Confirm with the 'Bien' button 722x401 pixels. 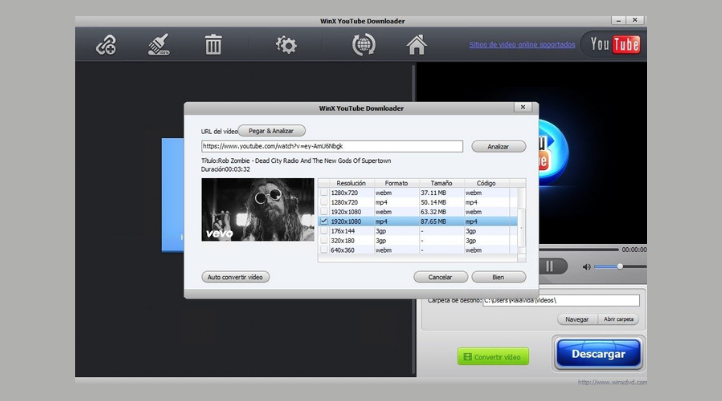pyautogui.click(x=498, y=277)
